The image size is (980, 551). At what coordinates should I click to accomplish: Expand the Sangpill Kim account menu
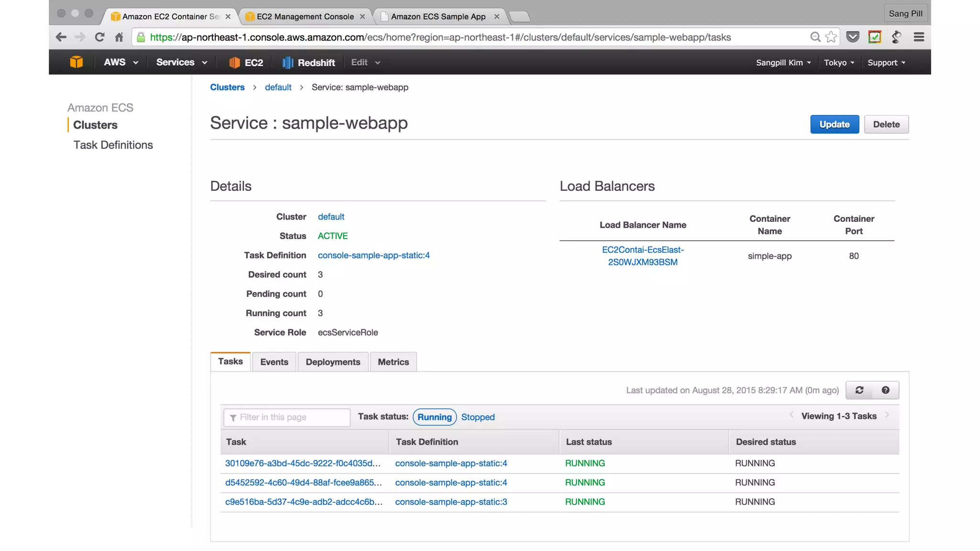pyautogui.click(x=783, y=63)
